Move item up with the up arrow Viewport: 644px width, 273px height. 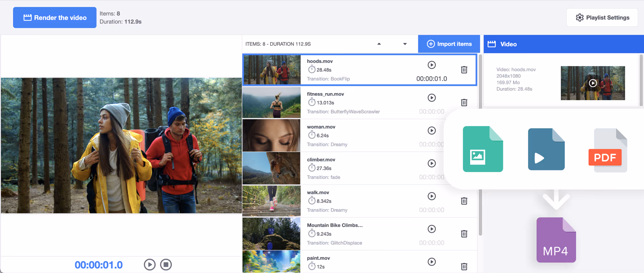point(379,44)
